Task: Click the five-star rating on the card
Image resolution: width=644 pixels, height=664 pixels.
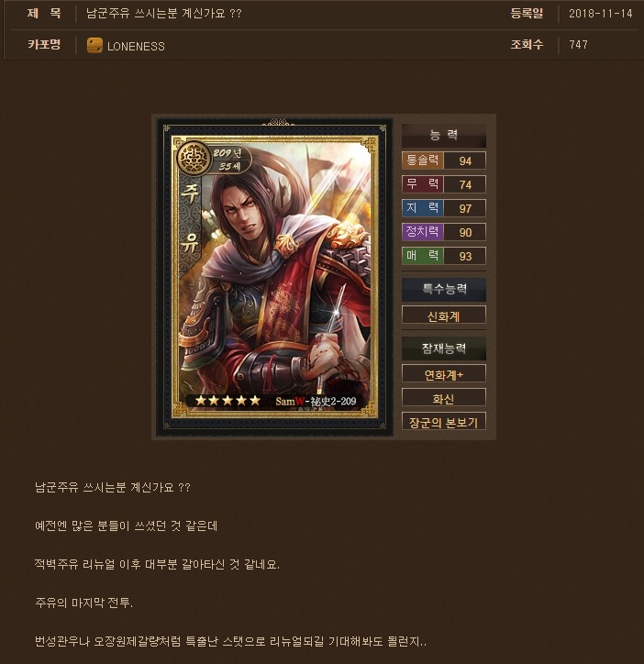Action: click(x=228, y=401)
